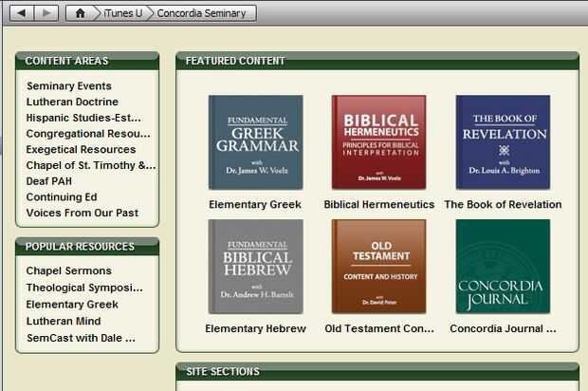Click The Book of Revelation caption link
588x391 pixels.
[x=503, y=204]
